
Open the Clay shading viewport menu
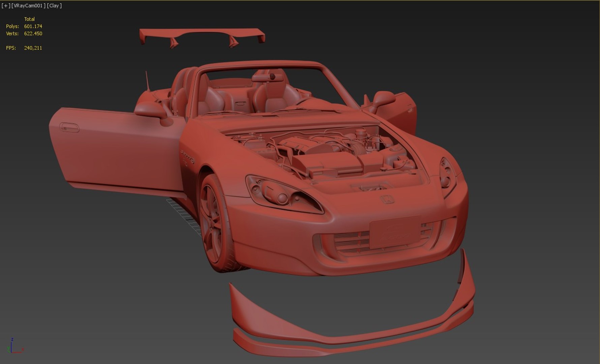54,6
